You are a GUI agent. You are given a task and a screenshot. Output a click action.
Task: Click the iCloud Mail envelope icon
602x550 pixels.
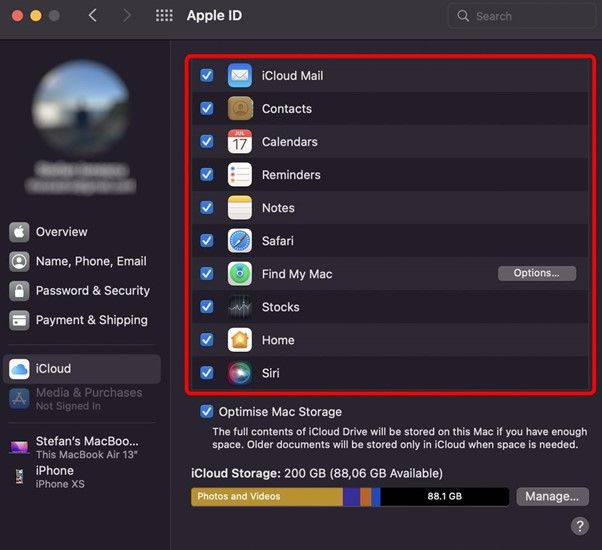[x=239, y=76]
